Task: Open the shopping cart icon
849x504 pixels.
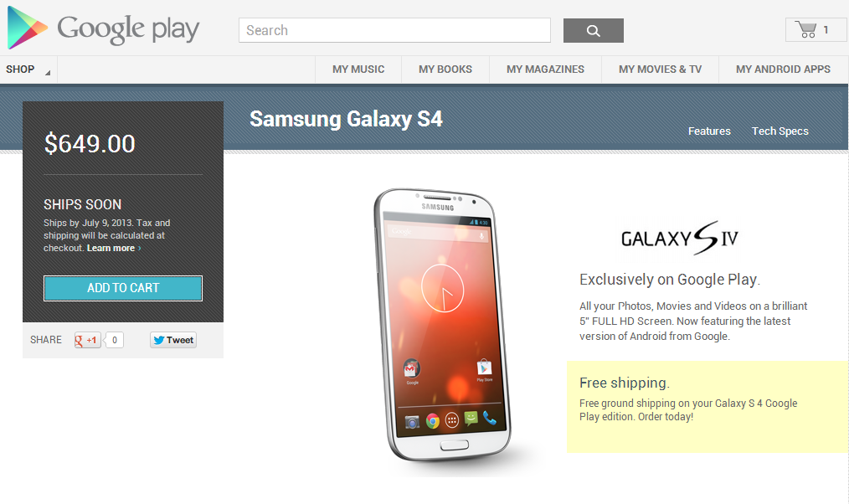Action: (x=805, y=30)
